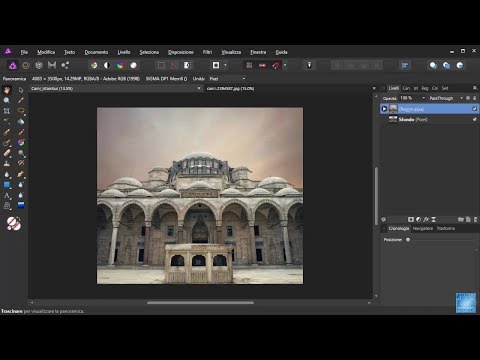Toggle visibility checkbox of Raggruppa layer

(475, 109)
